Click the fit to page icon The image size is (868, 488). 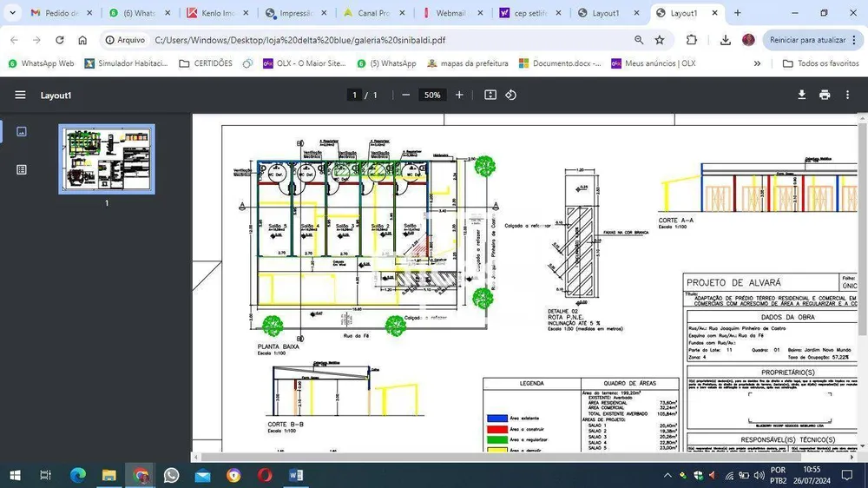point(490,96)
